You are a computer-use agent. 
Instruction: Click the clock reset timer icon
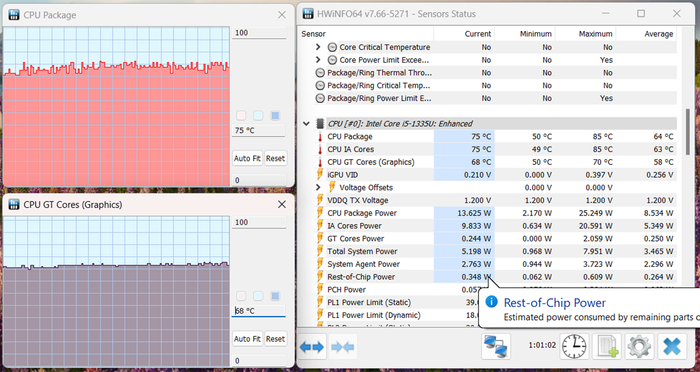pos(574,346)
